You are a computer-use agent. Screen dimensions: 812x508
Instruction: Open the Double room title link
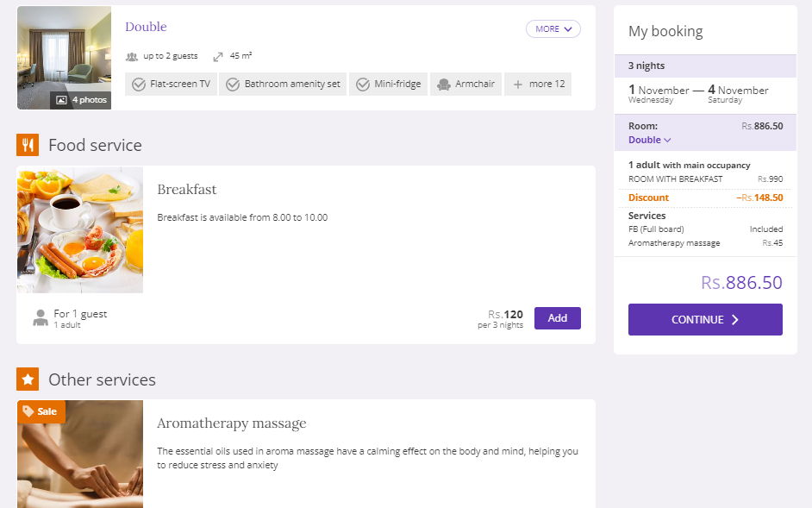click(146, 27)
